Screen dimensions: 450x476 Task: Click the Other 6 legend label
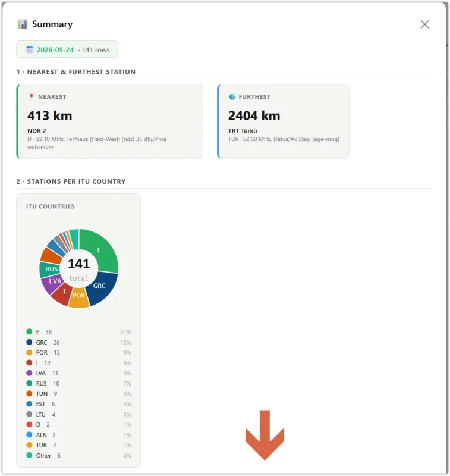click(x=48, y=455)
